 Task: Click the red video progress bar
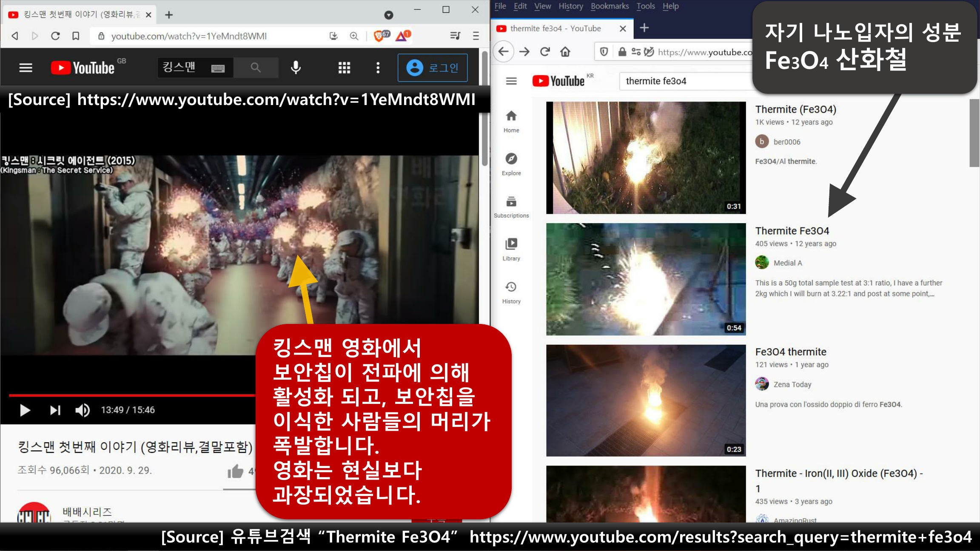[132, 395]
